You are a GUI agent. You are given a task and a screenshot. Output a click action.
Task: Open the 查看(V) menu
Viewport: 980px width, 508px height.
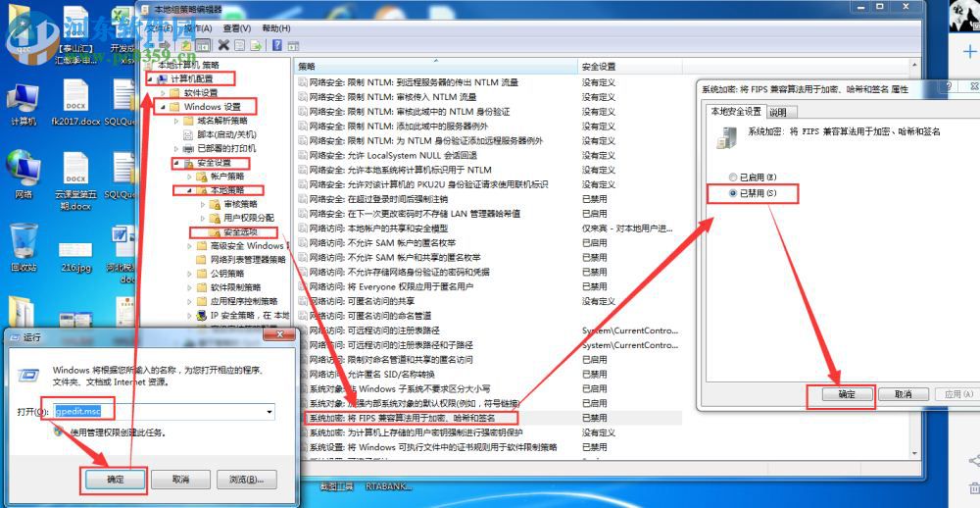[237, 28]
